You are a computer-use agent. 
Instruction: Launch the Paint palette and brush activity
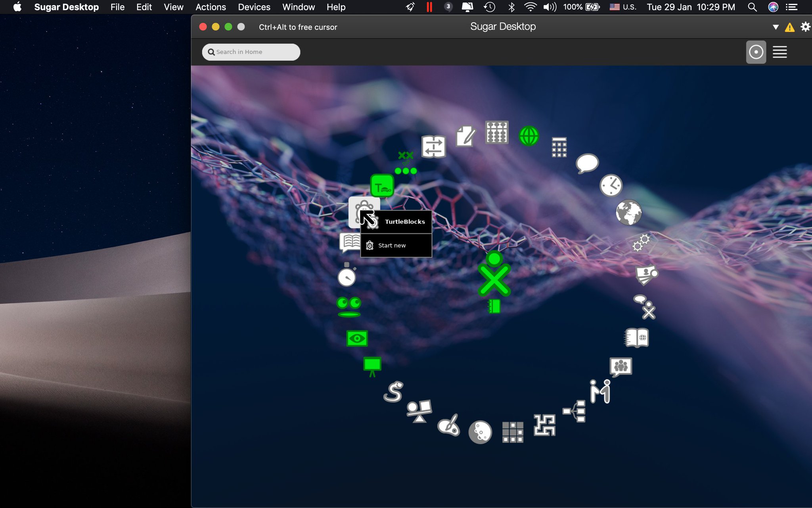click(x=448, y=425)
